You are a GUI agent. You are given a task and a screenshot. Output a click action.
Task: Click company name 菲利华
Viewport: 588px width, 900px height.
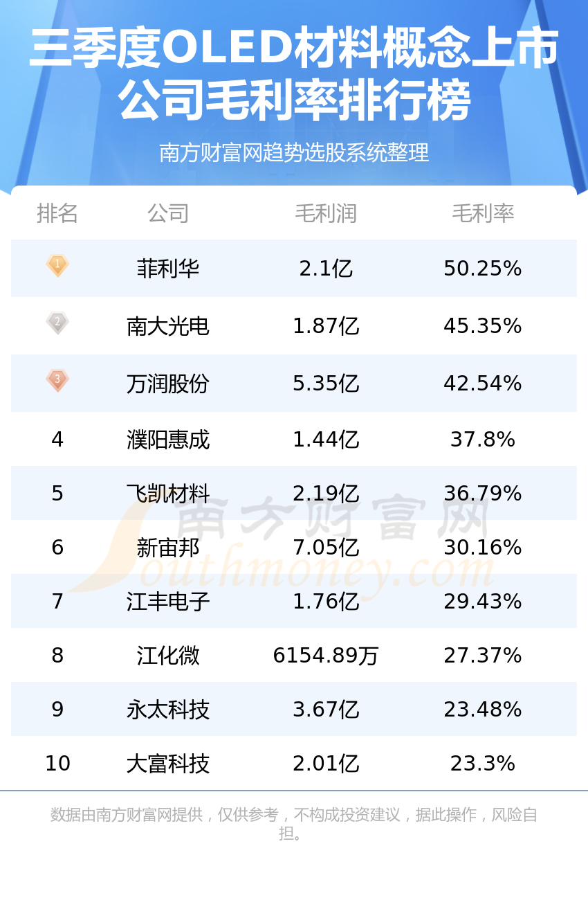coord(168,268)
